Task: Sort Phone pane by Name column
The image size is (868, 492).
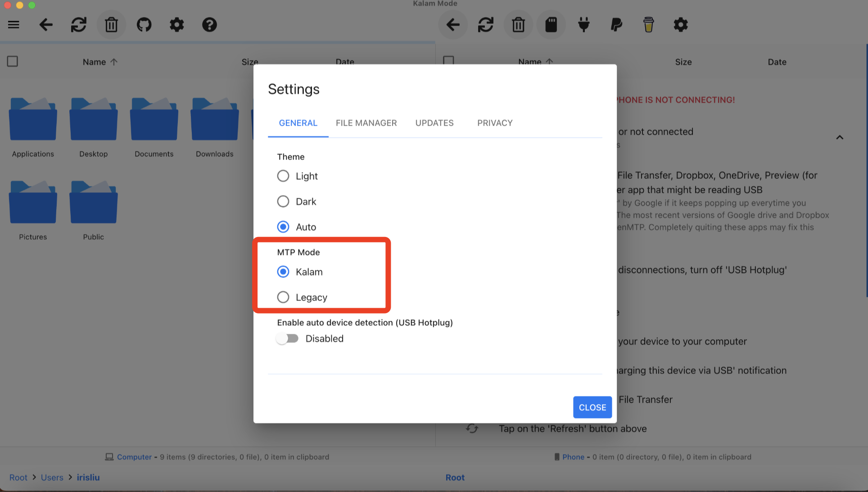Action: [536, 62]
